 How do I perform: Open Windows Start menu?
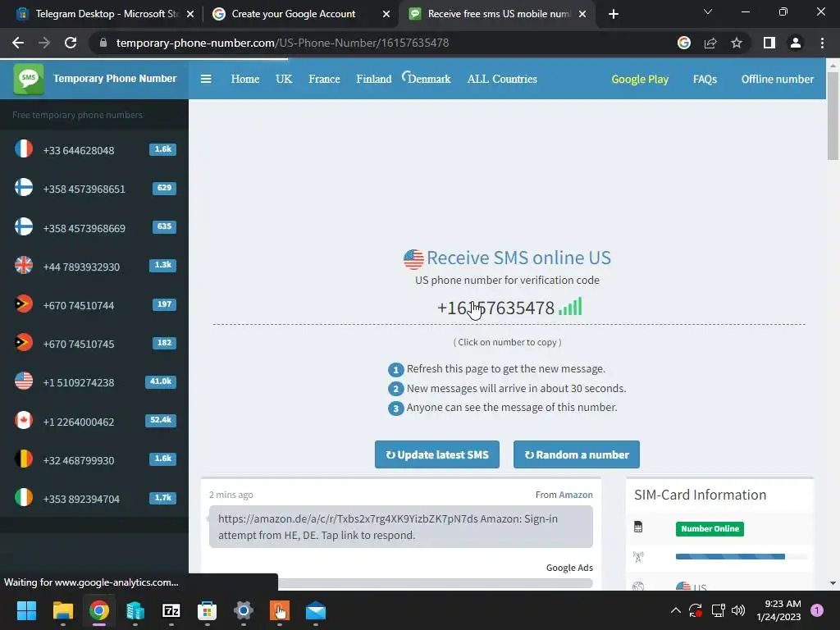26,610
